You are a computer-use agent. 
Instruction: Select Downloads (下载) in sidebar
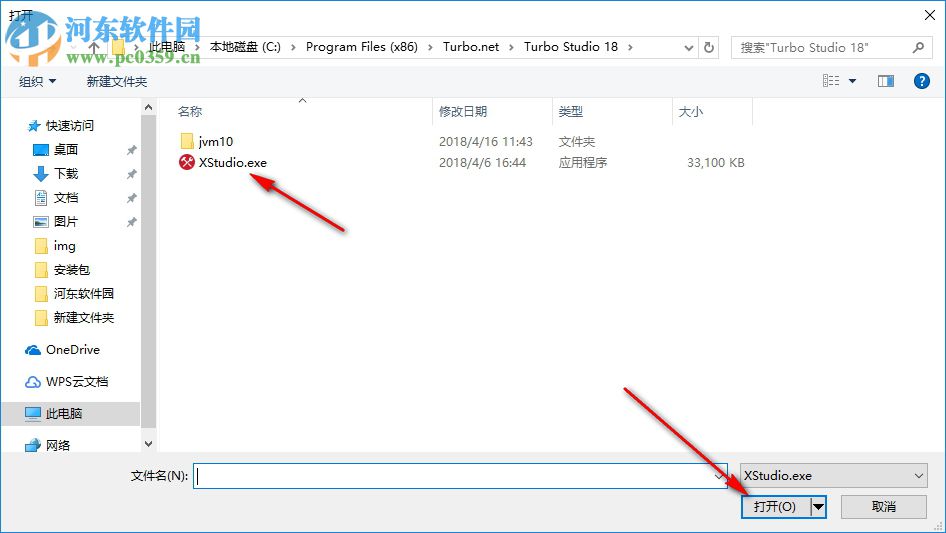[x=66, y=174]
